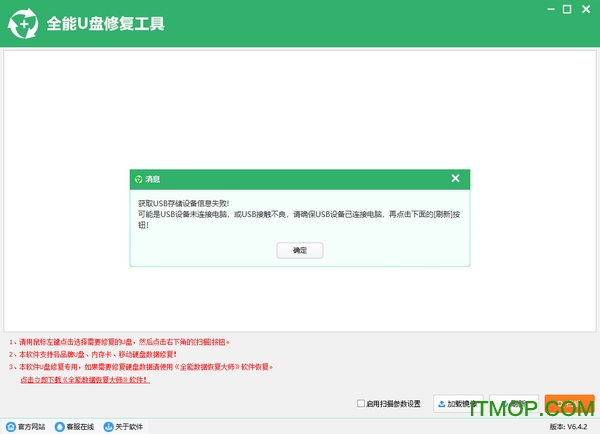Close the main application window
This screenshot has height=434, width=600.
(x=586, y=9)
